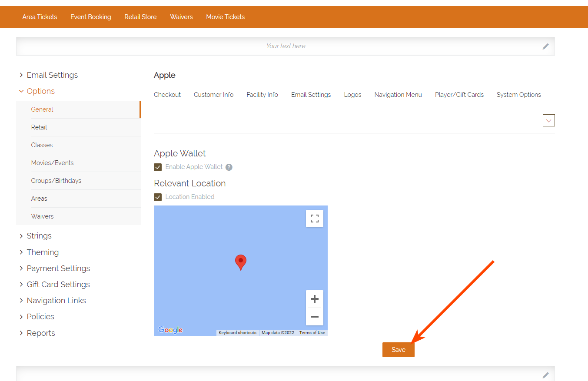
Task: Switch to the Checkout tab
Action: coord(167,95)
